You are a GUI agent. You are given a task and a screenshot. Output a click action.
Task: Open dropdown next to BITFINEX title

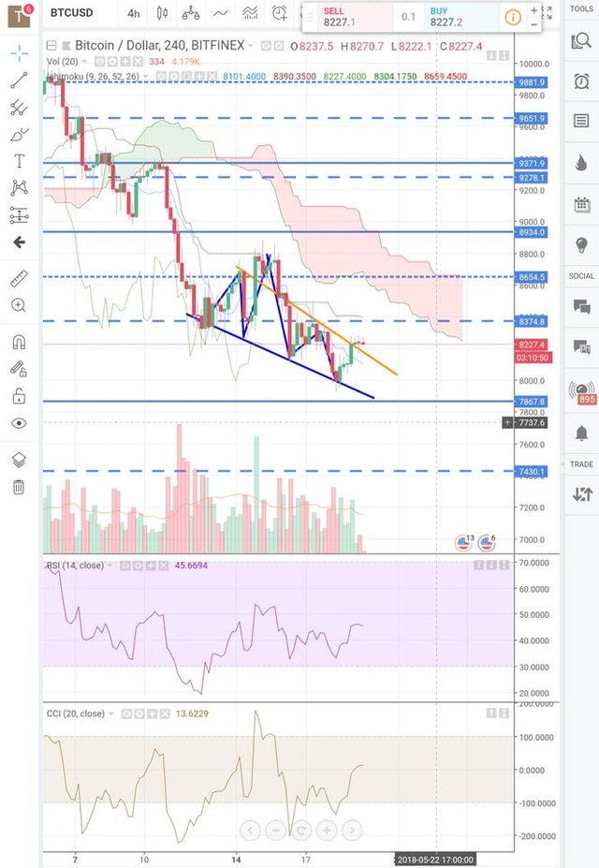pos(251,46)
